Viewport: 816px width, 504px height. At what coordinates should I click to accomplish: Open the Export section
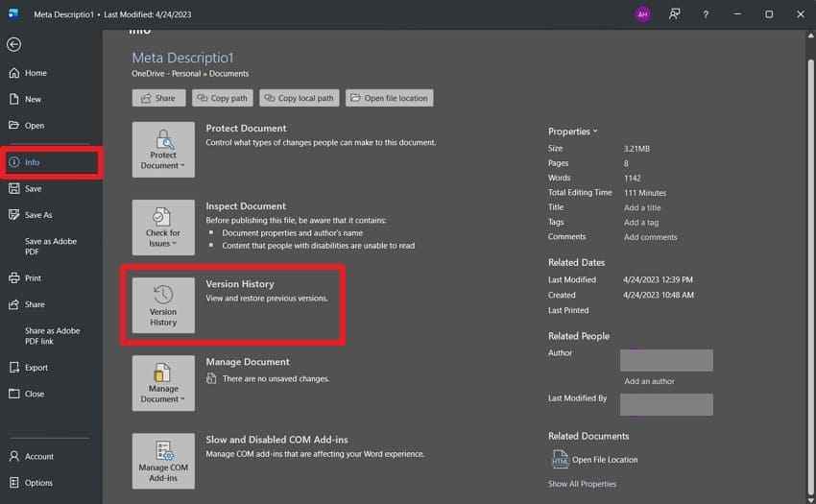click(x=28, y=368)
